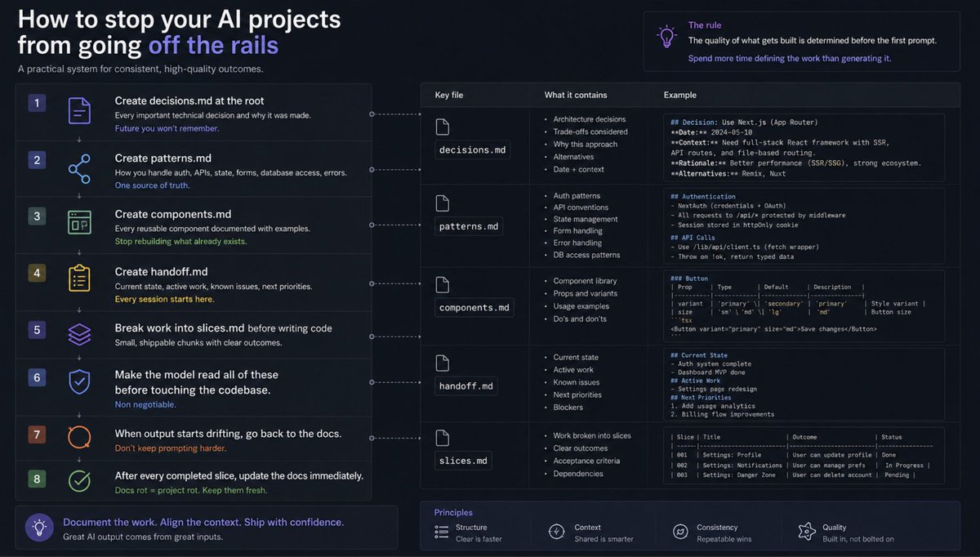The width and height of the screenshot is (980, 557).
Task: Click the Known issues bullet
Action: coord(577,382)
